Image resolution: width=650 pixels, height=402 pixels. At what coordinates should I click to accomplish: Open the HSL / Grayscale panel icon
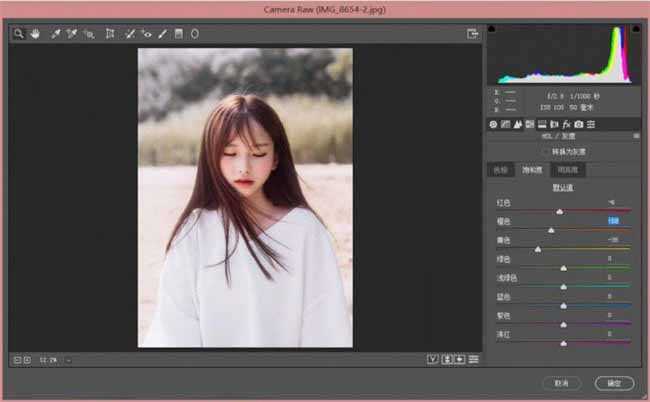(530, 124)
